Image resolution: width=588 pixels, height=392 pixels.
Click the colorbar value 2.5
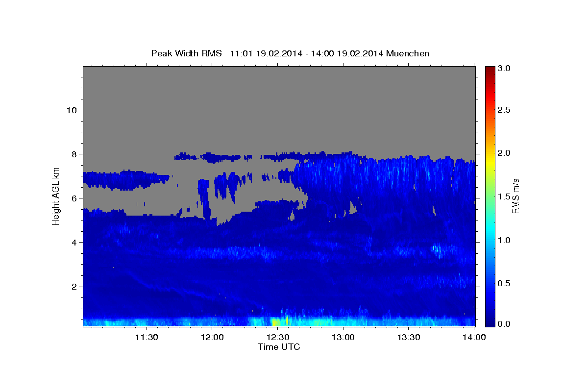tap(505, 110)
